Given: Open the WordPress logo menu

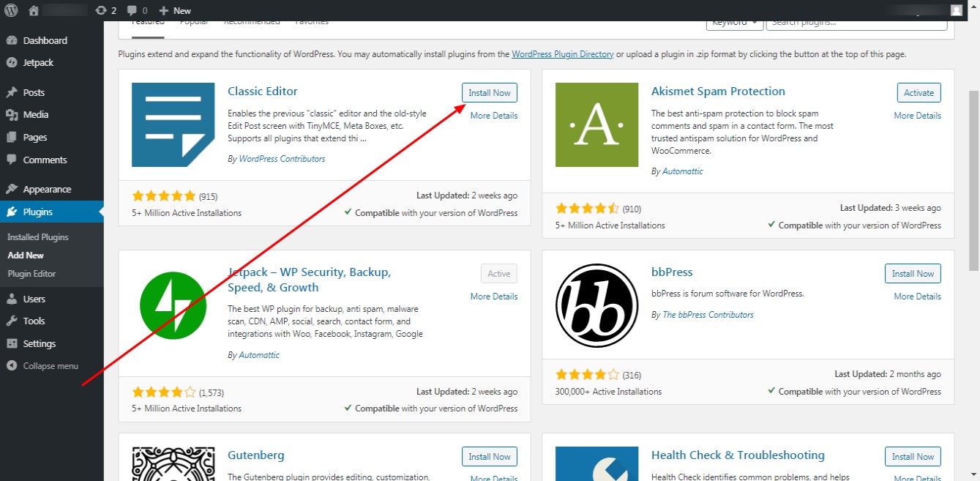Looking at the screenshot, I should tap(12, 10).
